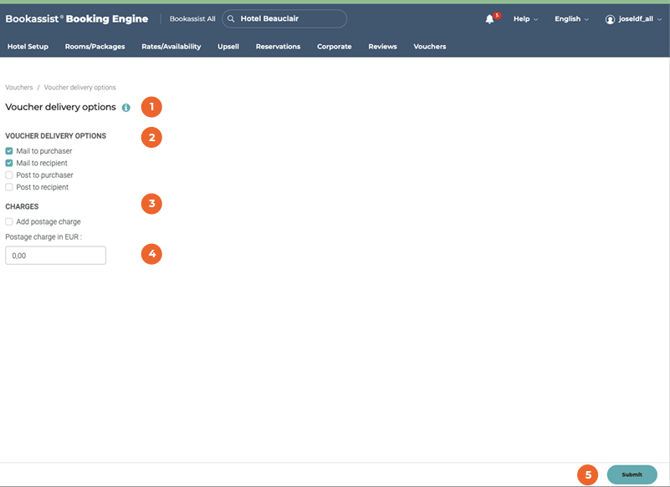Uncheck Mail to purchaser checkbox

pos(9,151)
